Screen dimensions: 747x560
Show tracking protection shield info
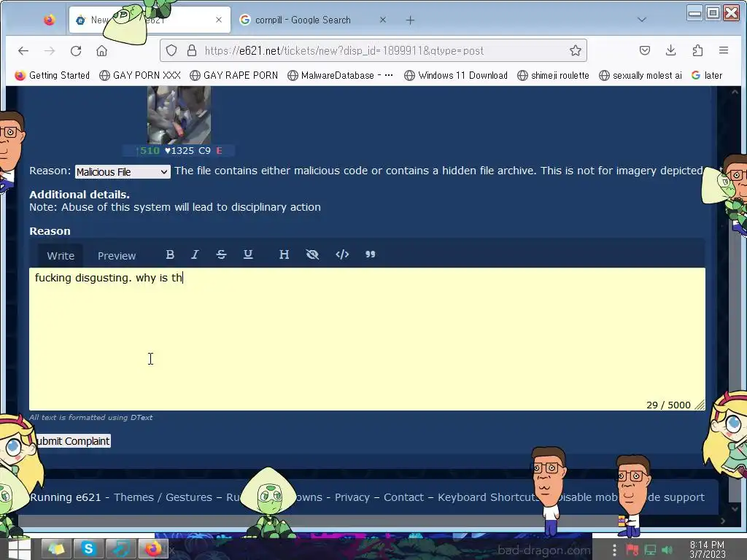(x=171, y=50)
